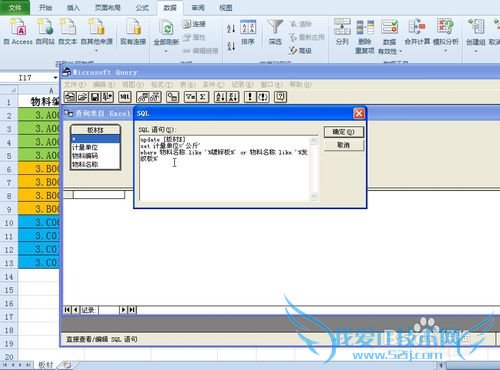Click SQL text box scrollbar down arrow
Screen dimensions: 500x370
click(x=314, y=197)
